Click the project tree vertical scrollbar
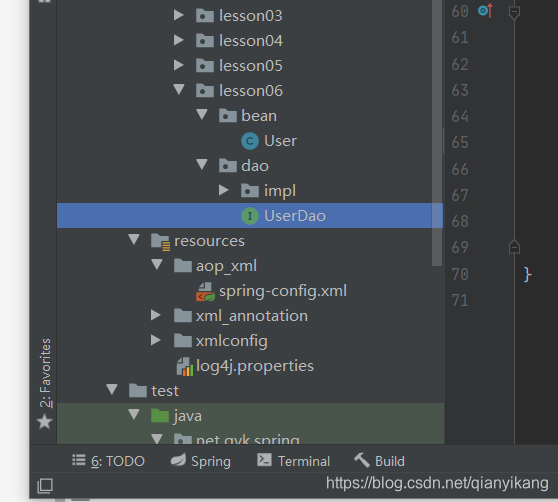This screenshot has height=502, width=558. coord(437,133)
